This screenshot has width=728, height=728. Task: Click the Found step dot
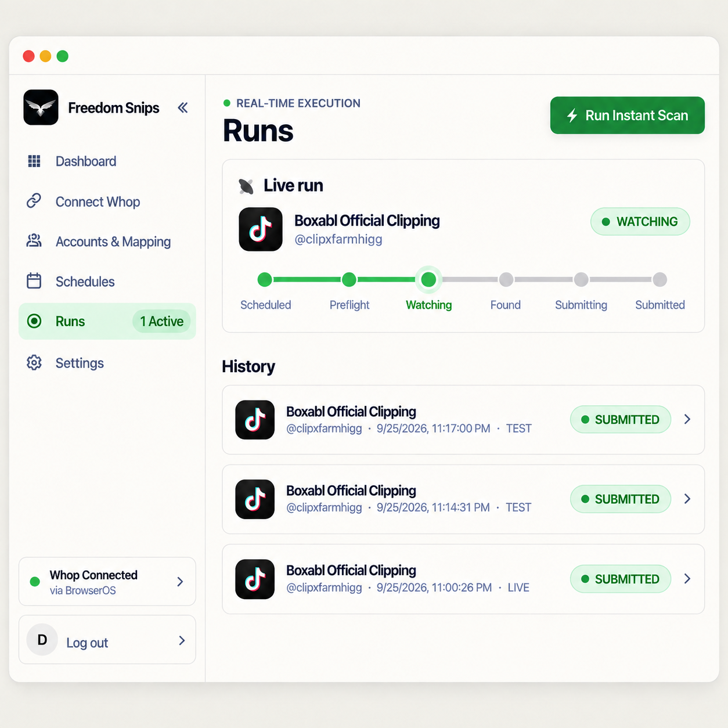point(506,280)
